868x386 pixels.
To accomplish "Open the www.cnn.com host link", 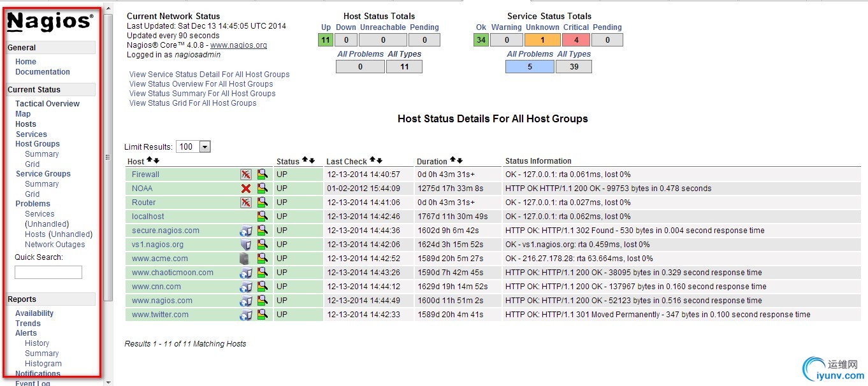I will [x=156, y=287].
